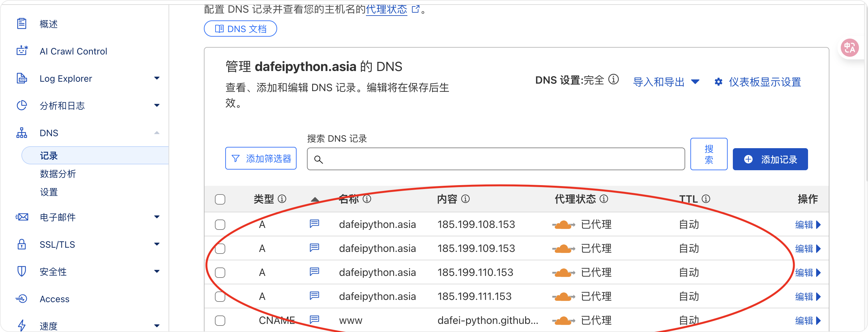Click the 速度 lightning bolt icon
This screenshot has height=332, width=868.
(22, 326)
